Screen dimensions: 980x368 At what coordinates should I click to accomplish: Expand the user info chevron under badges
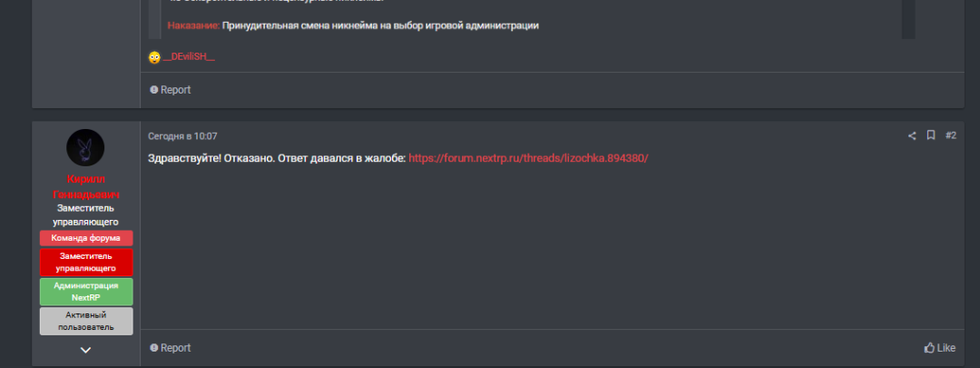[85, 349]
